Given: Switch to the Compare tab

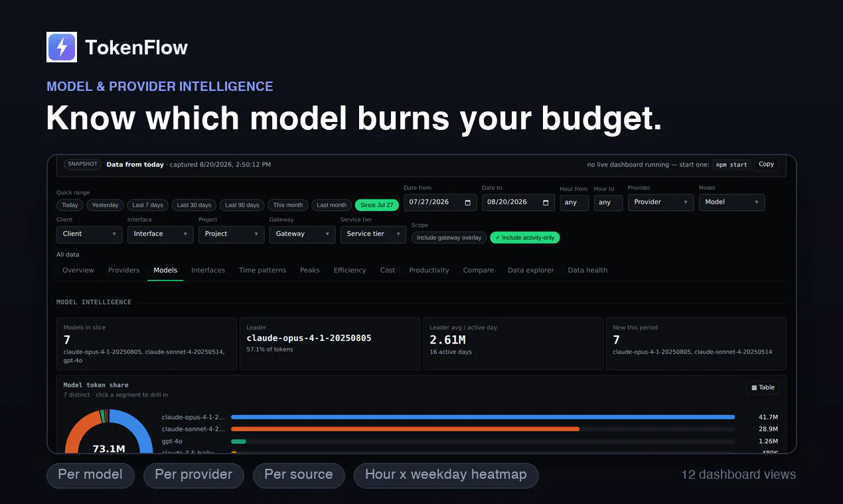Looking at the screenshot, I should 478,271.
